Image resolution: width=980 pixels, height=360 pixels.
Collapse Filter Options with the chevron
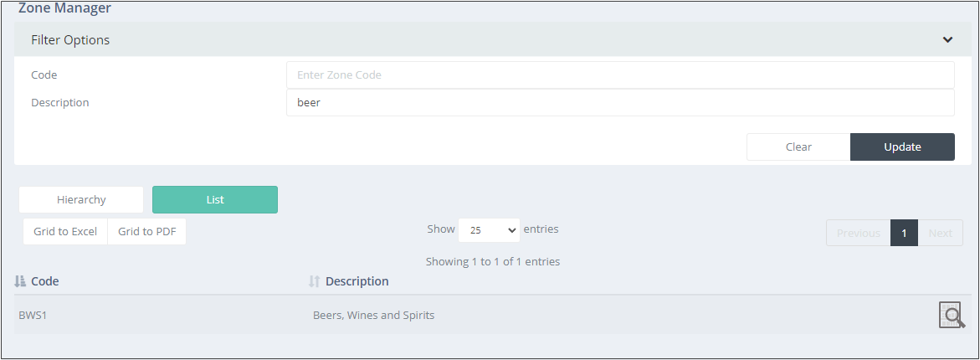[947, 39]
